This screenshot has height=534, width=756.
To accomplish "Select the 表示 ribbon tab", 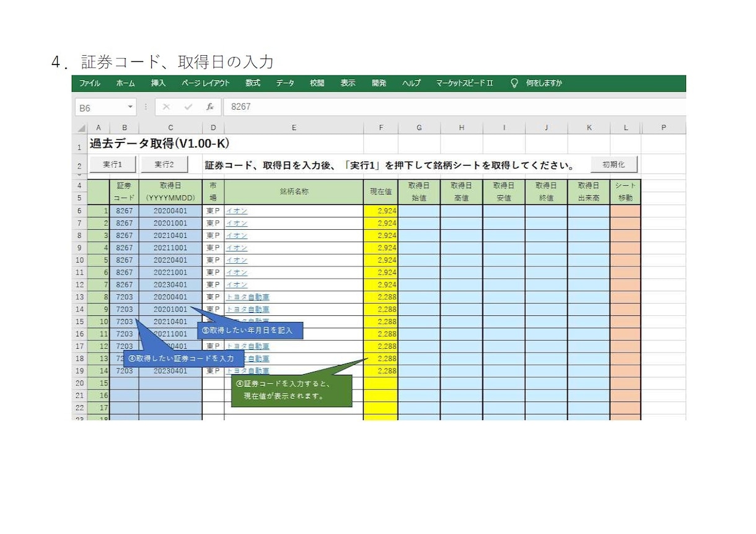I will coord(348,83).
